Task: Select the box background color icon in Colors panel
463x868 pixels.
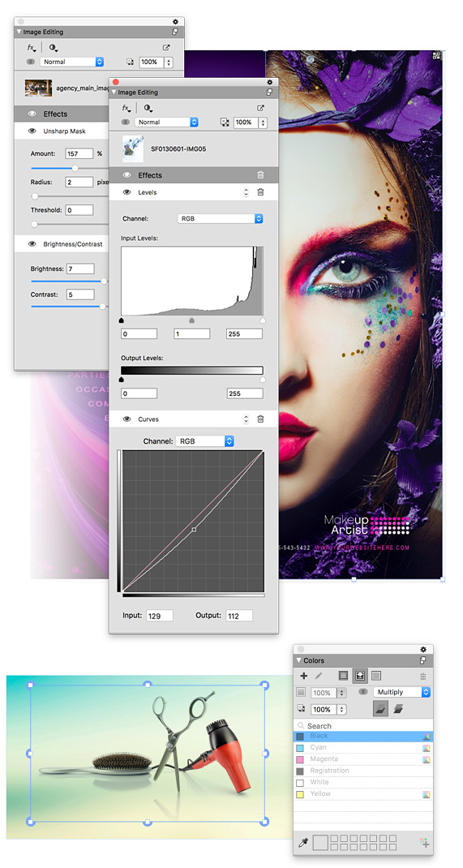Action: (x=375, y=676)
